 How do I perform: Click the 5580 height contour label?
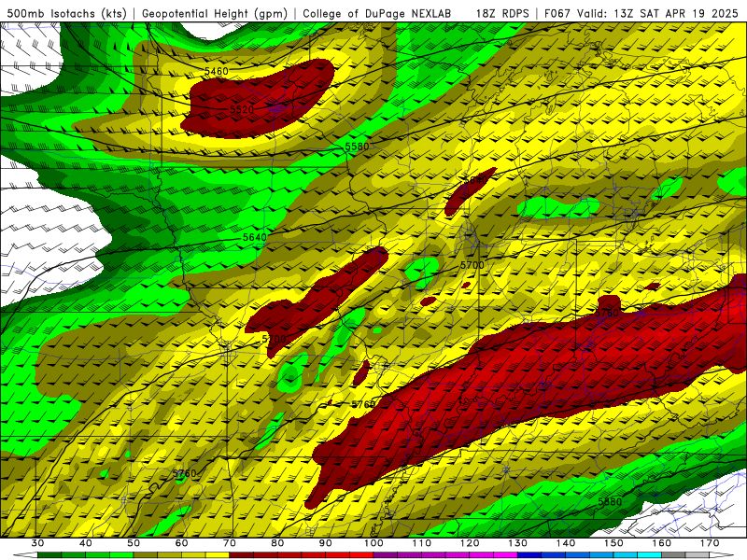tap(357, 147)
